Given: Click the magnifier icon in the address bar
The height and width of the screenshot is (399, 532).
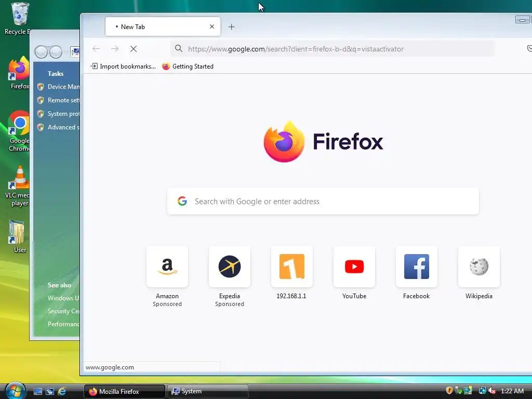Looking at the screenshot, I should pyautogui.click(x=179, y=48).
